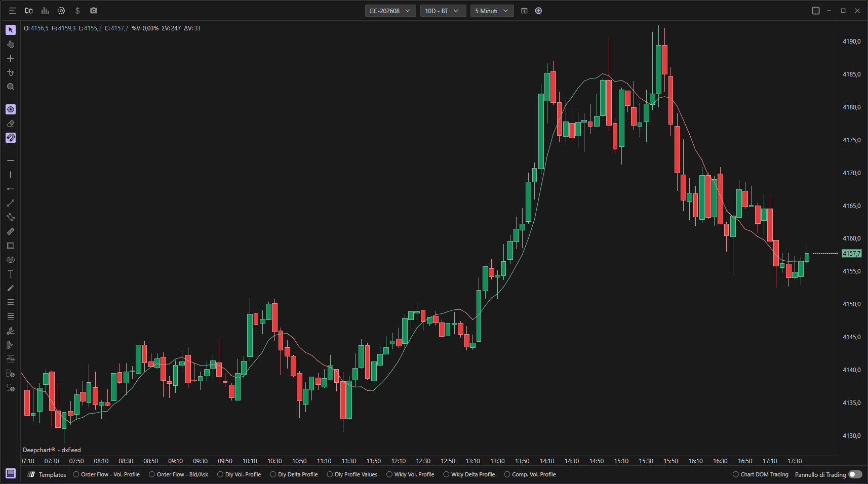Select the volume profile range tool

point(11,345)
